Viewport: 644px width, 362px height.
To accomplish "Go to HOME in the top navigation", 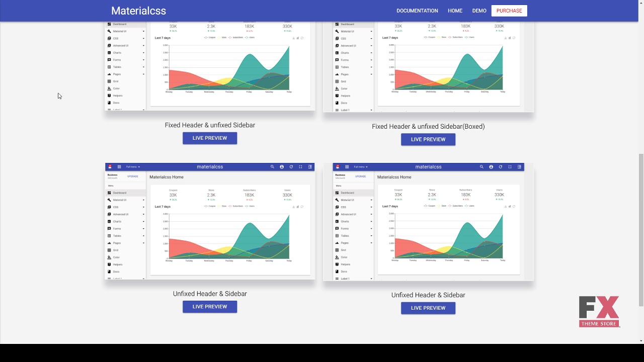I will pyautogui.click(x=455, y=11).
